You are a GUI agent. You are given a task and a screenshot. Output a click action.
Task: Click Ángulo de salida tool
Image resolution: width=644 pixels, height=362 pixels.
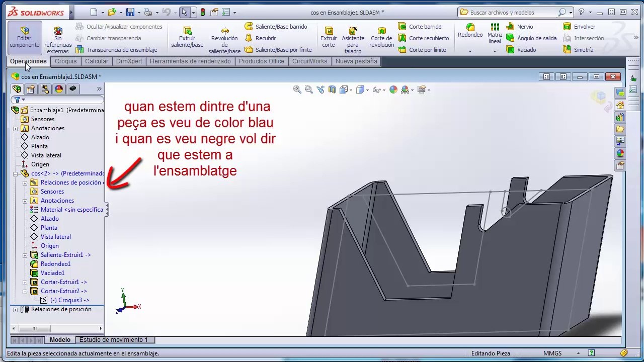(532, 38)
